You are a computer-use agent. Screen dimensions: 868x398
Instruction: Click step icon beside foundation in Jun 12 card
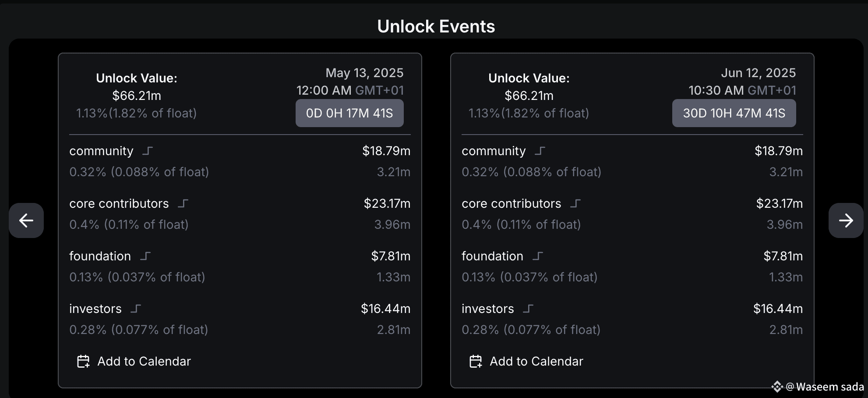538,256
